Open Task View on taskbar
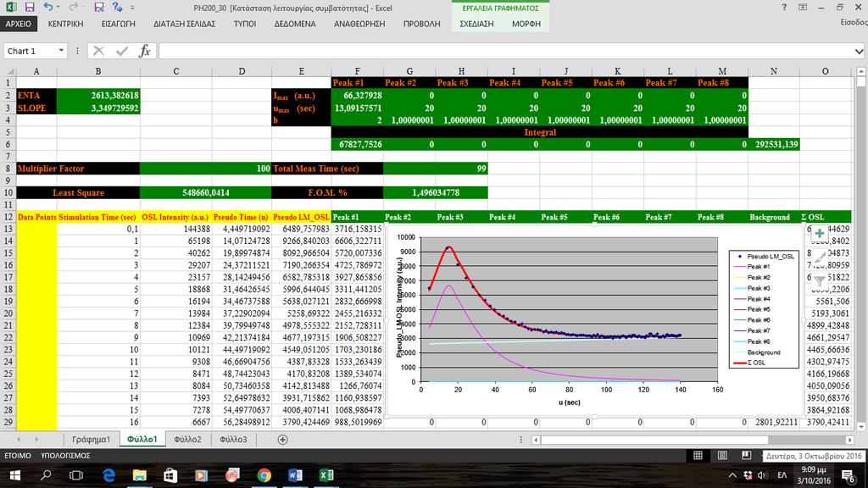 click(x=76, y=475)
